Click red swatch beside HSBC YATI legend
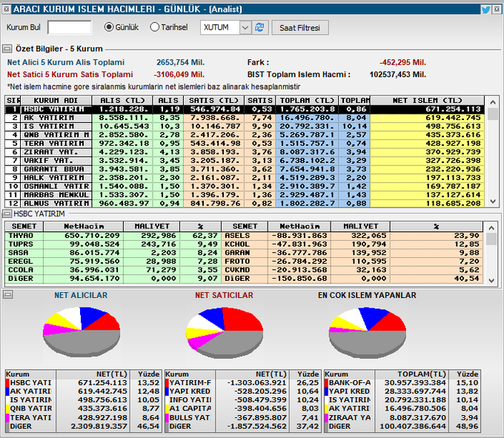The height and width of the screenshot is (438, 504). point(7,382)
